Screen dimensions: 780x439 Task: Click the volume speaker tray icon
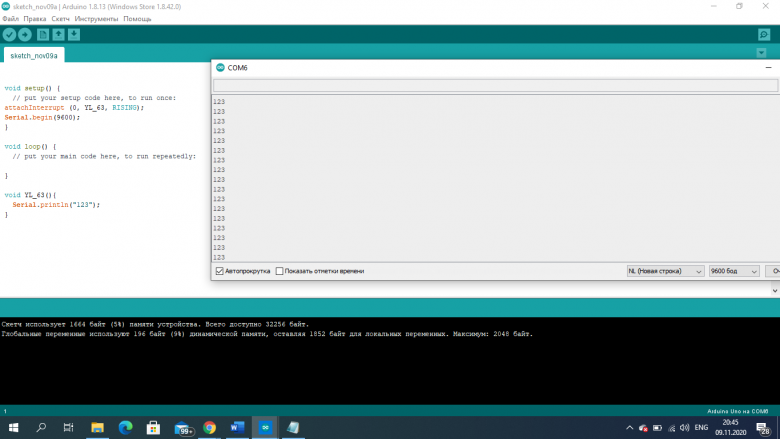[685, 428]
